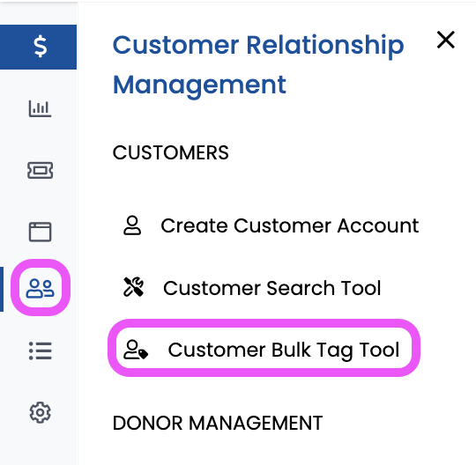This screenshot has width=476, height=465.
Task: Click the person icon beside Create Customer Account
Action: pos(132,225)
